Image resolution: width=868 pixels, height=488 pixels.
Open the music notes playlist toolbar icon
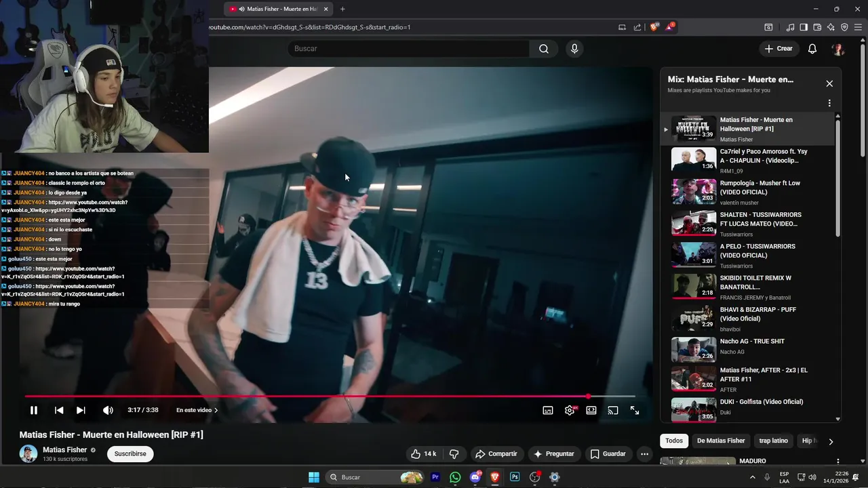790,27
